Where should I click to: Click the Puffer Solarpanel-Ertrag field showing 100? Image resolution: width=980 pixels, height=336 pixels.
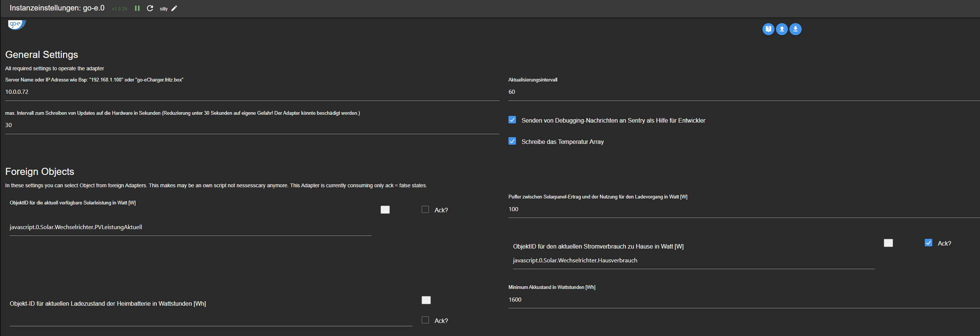click(x=742, y=209)
